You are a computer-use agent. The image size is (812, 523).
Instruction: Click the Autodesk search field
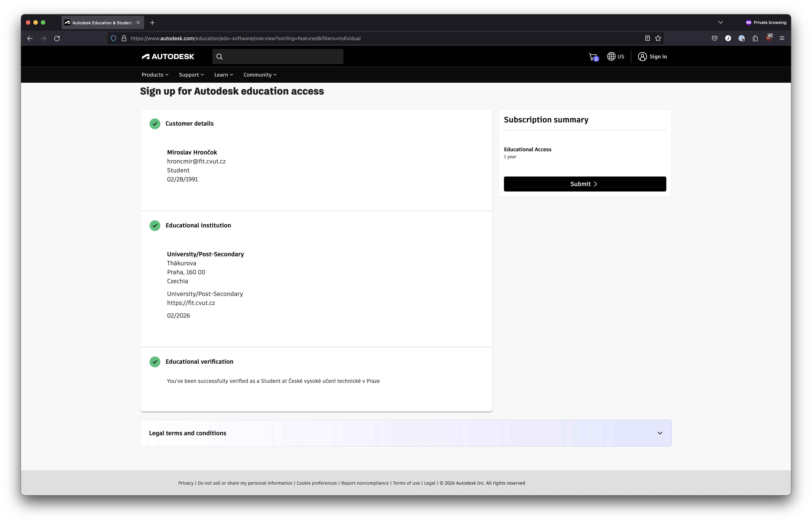tap(278, 57)
